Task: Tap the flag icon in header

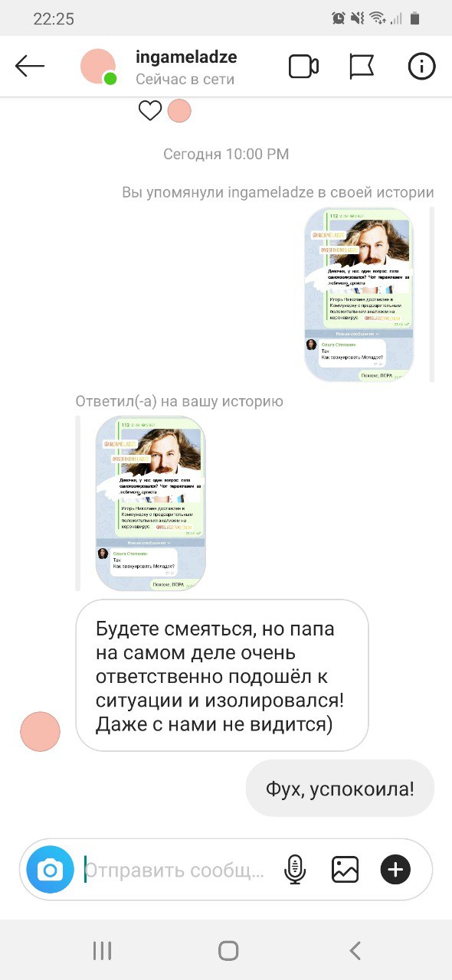Action: (362, 67)
